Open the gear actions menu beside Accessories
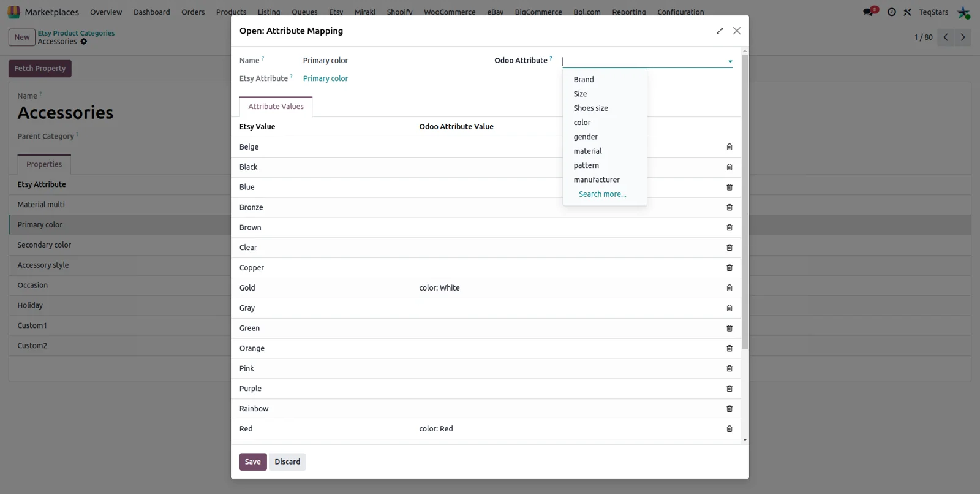Viewport: 980px width, 494px height. [84, 42]
